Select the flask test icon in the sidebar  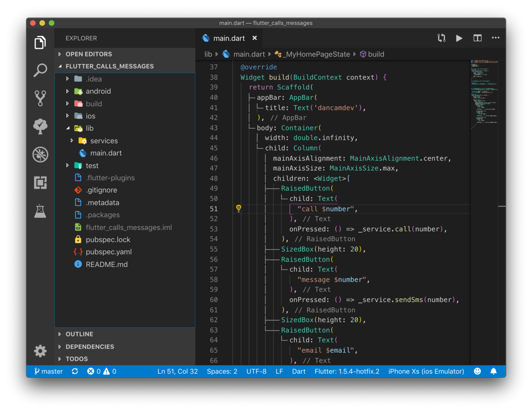click(x=40, y=211)
